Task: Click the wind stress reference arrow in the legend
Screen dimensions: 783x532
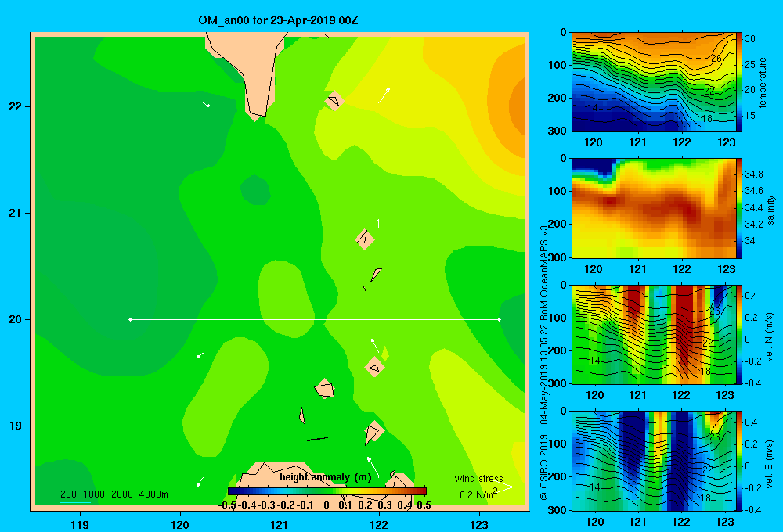Action: click(481, 487)
